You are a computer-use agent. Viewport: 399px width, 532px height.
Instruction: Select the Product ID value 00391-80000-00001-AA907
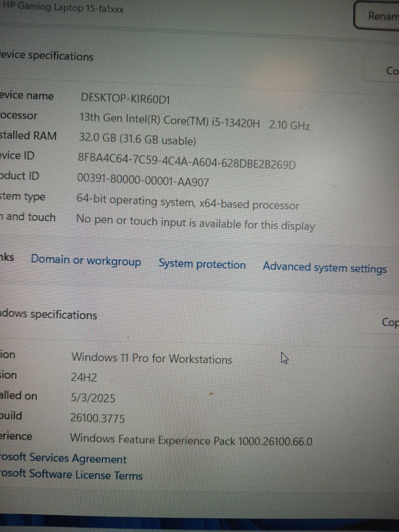click(143, 180)
